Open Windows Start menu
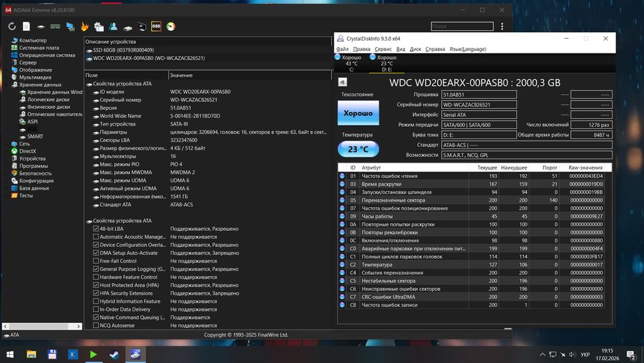The width and height of the screenshot is (644, 363). pyautogui.click(x=10, y=355)
